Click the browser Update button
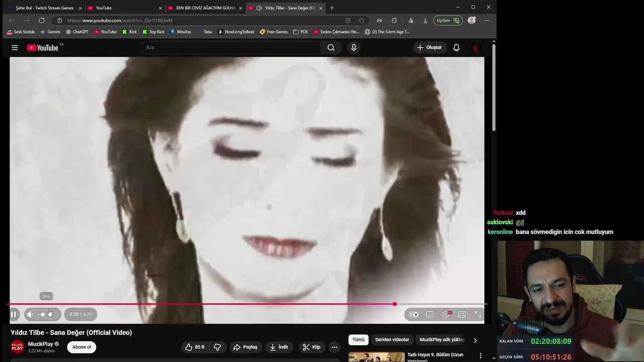 click(448, 21)
